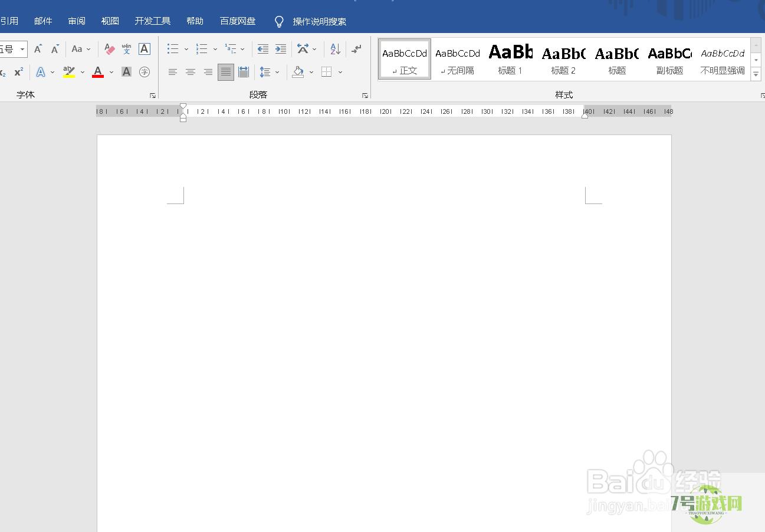Expand numbering library dropdown arrow

(215, 49)
